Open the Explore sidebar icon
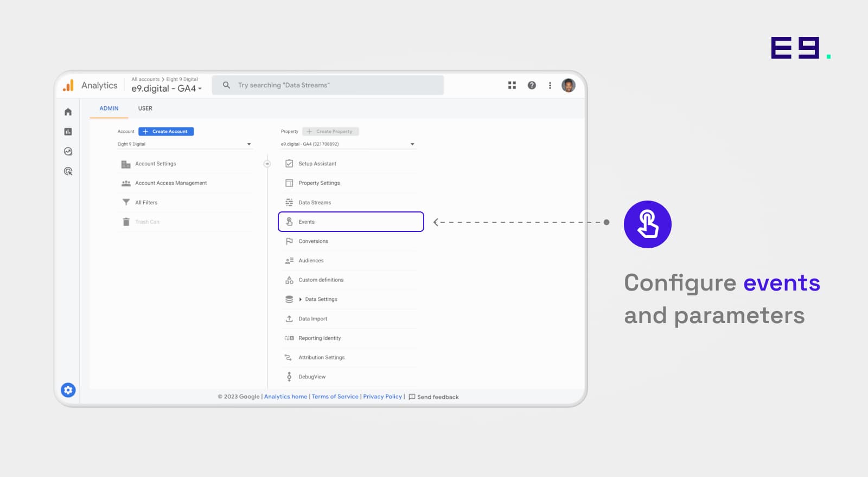Screen dimensions: 868x477 click(68, 151)
